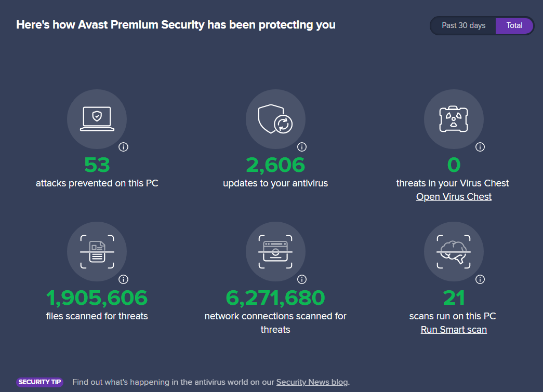Click the 53 attacks prevented number
The image size is (543, 392).
(x=97, y=165)
